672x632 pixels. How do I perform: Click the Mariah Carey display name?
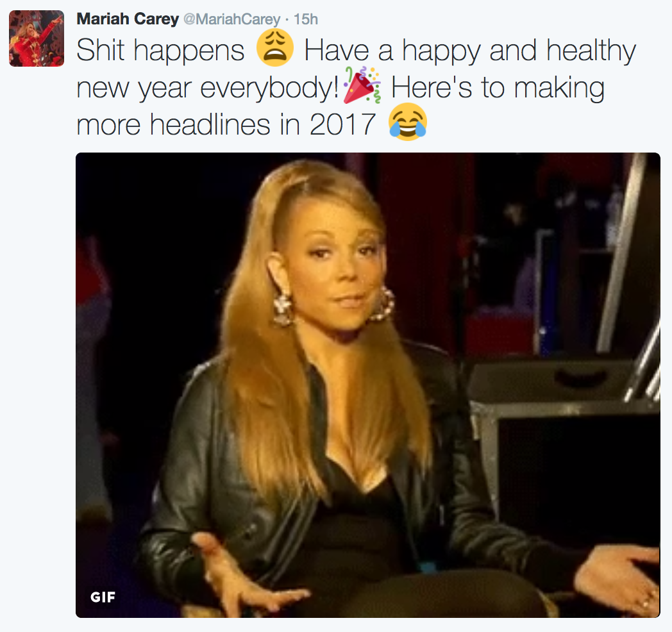point(128,19)
